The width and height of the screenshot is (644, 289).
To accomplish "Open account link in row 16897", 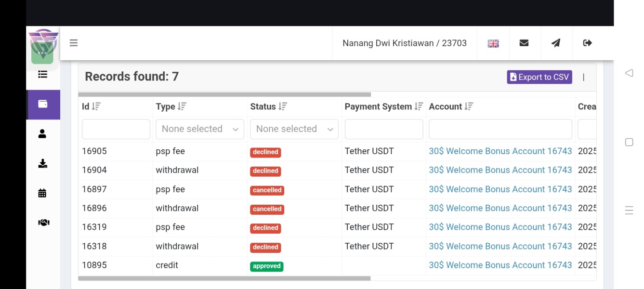I will (x=500, y=189).
